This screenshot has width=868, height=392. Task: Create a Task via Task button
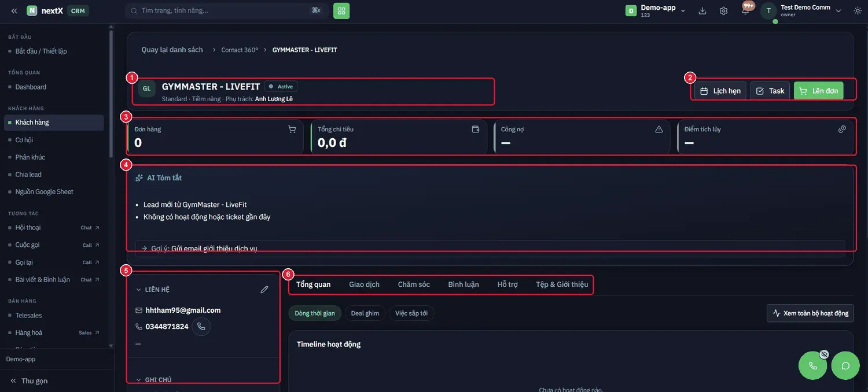click(x=770, y=91)
